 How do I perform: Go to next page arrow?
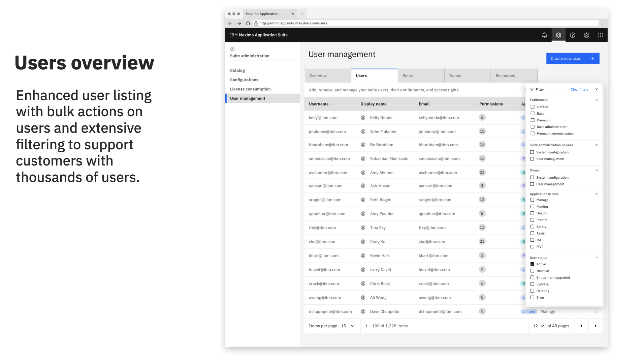click(x=595, y=326)
